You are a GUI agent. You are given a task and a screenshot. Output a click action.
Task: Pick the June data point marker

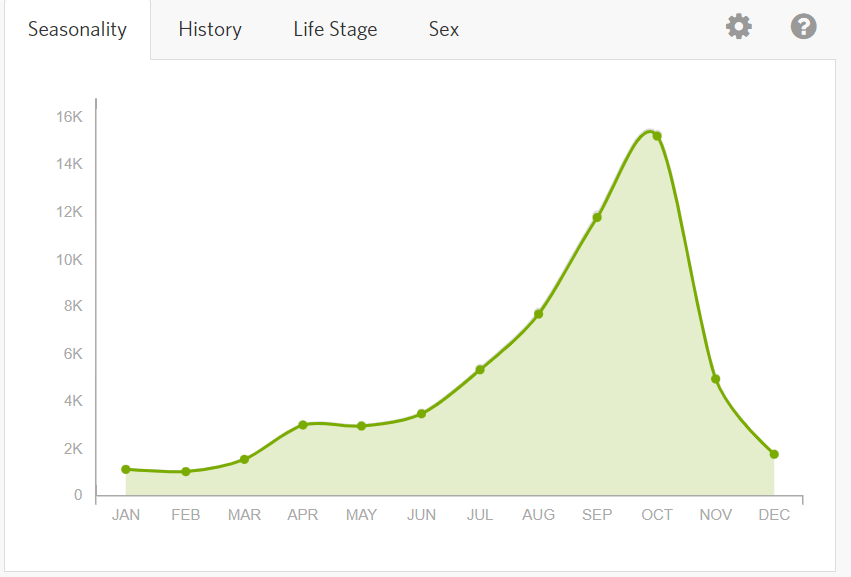click(421, 413)
